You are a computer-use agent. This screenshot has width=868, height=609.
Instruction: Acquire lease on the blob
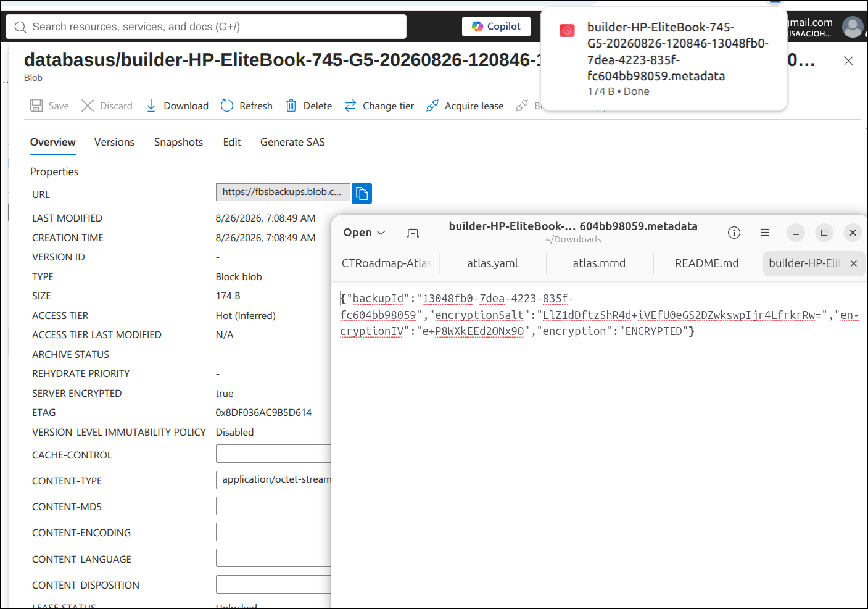coord(465,106)
